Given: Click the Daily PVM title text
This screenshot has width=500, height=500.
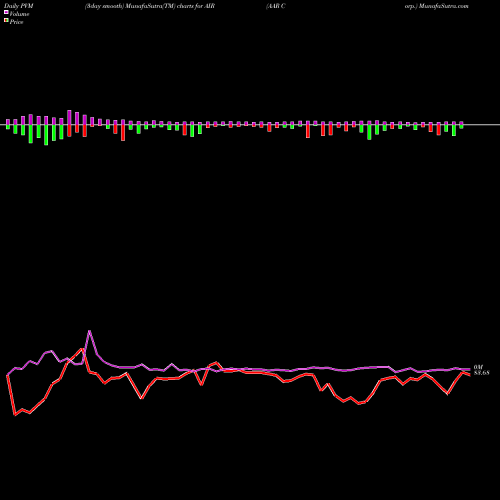Looking at the screenshot, I should click(19, 6).
